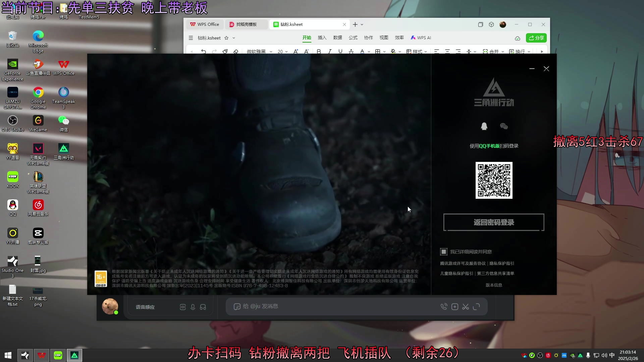This screenshot has width=644, height=362.
Task: Toggle headphone deafen in KOOK panel
Action: 203,307
